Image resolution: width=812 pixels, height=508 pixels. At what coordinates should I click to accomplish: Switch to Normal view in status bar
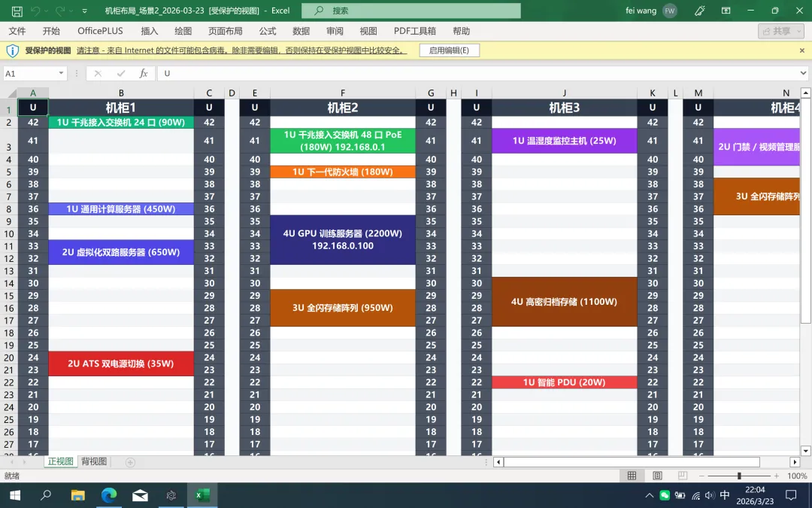[632, 476]
